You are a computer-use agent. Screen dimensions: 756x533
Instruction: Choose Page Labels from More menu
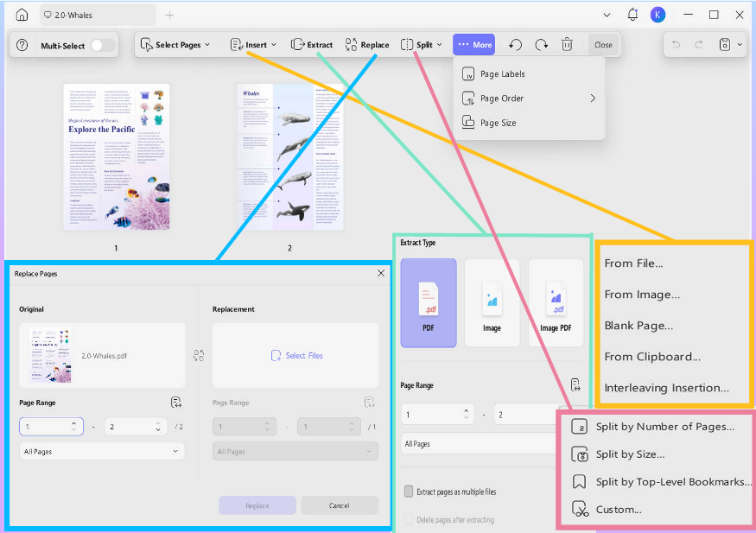(529, 73)
